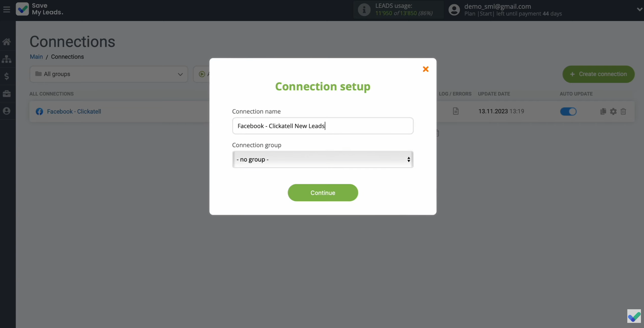The image size is (644, 328).
Task: Open the hamburger menu in the top bar
Action: (x=6, y=10)
